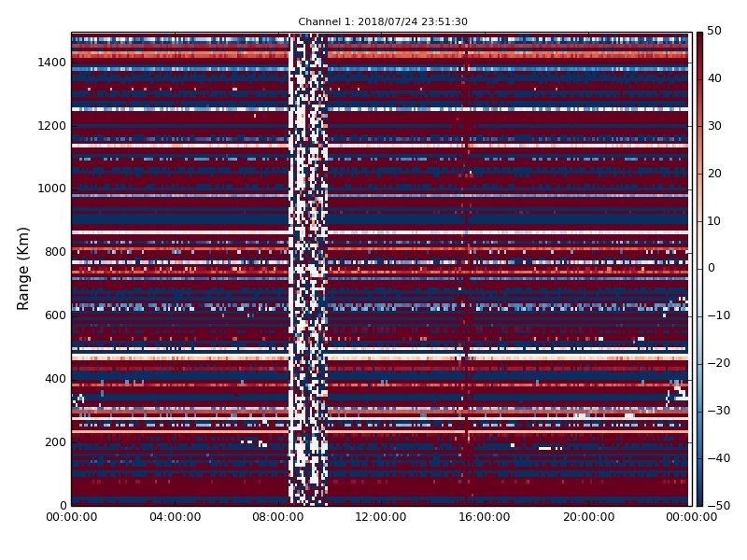This screenshot has height=560, width=747.
Task: Click the colorbar label −10
Action: 718,315
